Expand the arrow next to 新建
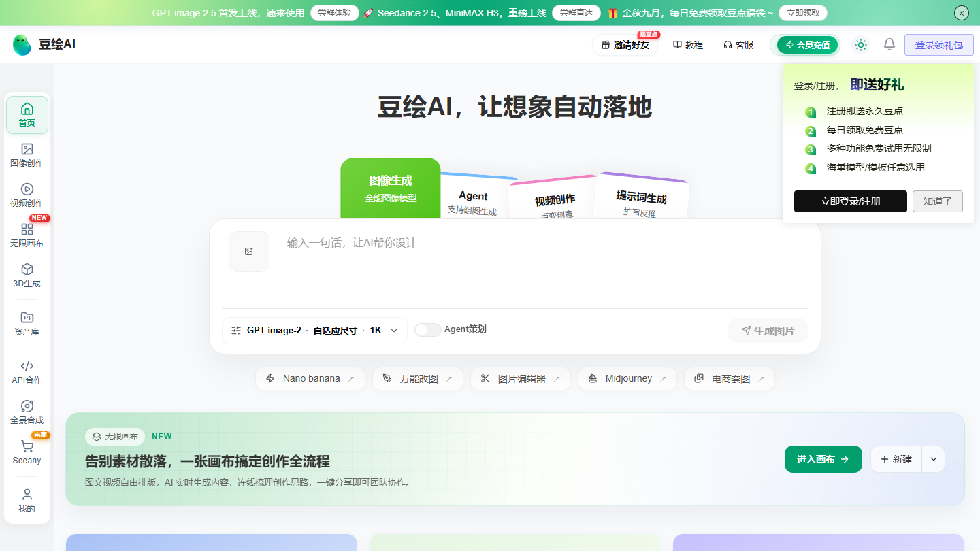980x551 pixels. [934, 459]
